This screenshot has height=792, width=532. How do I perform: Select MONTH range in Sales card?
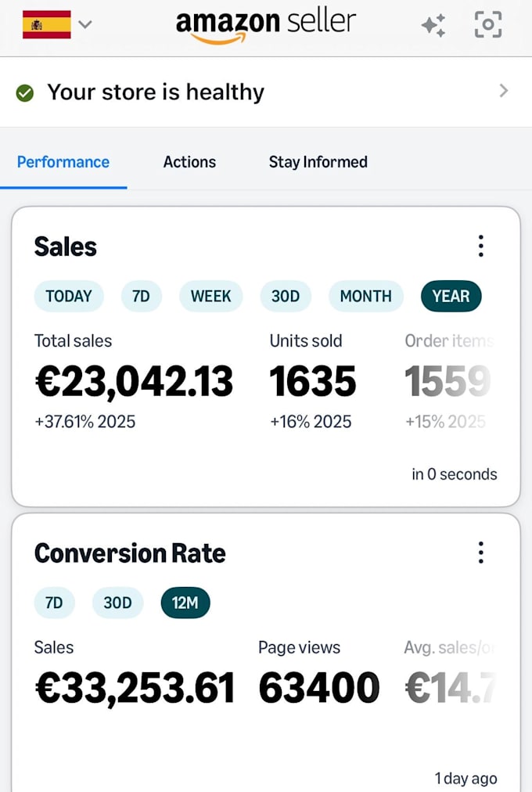coord(365,296)
